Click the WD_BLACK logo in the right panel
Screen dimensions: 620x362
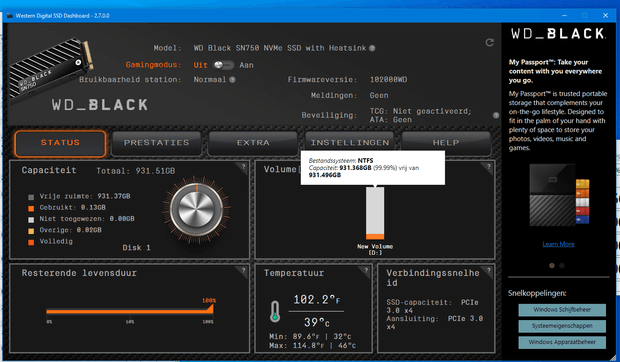[x=558, y=34]
